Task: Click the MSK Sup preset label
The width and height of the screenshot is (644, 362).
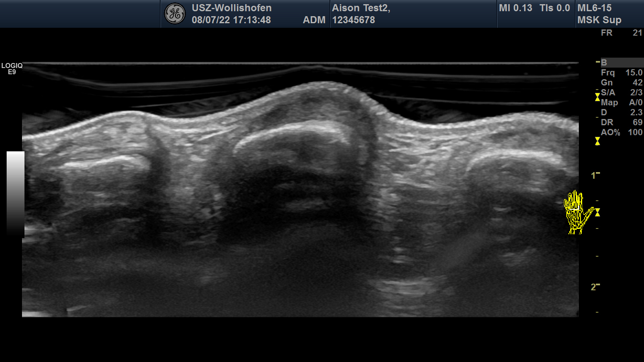Action: coord(599,20)
